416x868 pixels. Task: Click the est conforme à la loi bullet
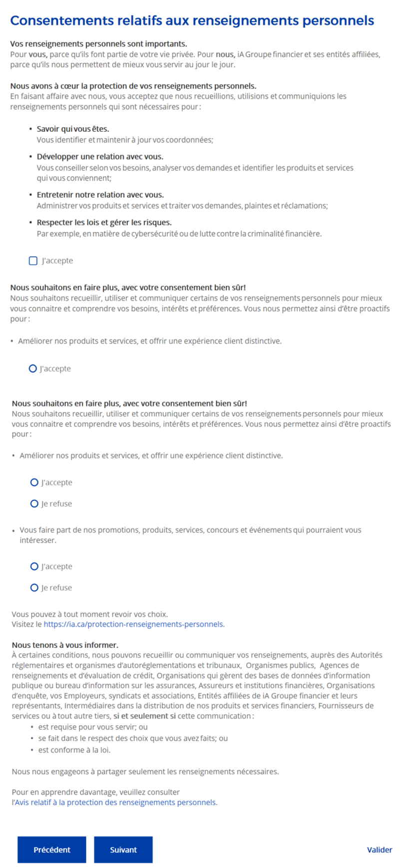click(74, 750)
